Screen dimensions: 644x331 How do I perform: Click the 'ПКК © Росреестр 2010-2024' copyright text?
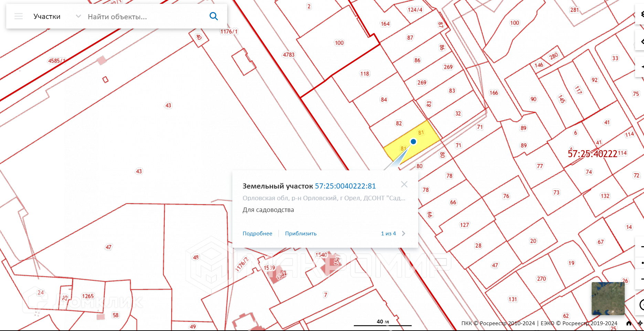(x=498, y=323)
